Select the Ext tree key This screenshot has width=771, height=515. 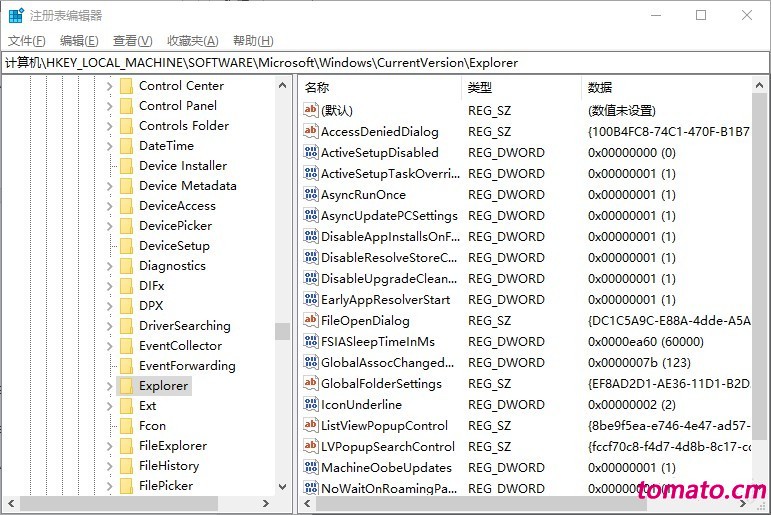tap(148, 405)
